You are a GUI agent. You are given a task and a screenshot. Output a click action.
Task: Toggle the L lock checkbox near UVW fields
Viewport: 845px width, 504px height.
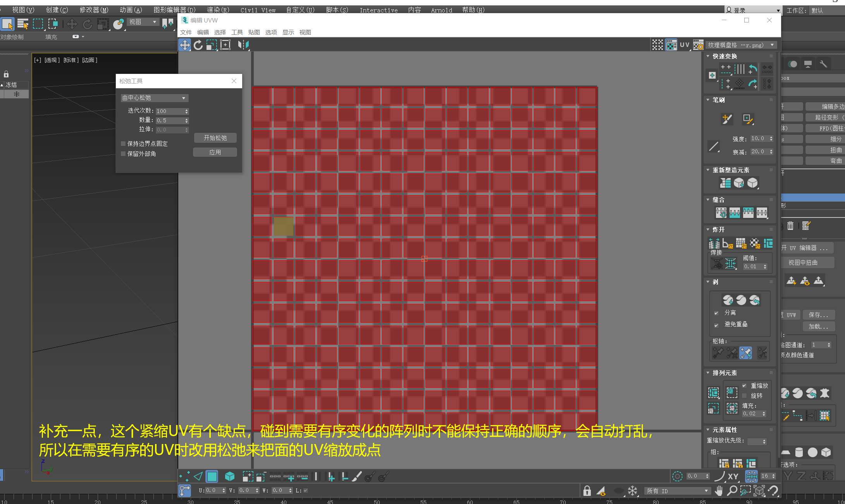[x=306, y=490]
